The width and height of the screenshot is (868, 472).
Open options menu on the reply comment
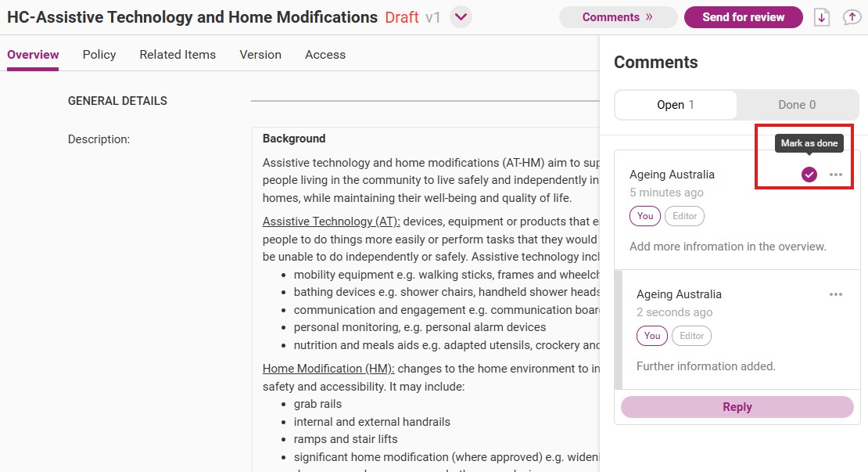(x=836, y=294)
